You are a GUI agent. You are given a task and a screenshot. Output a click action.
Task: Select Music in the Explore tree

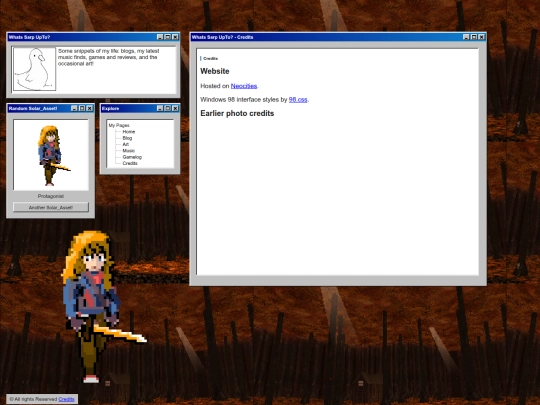[x=128, y=150]
